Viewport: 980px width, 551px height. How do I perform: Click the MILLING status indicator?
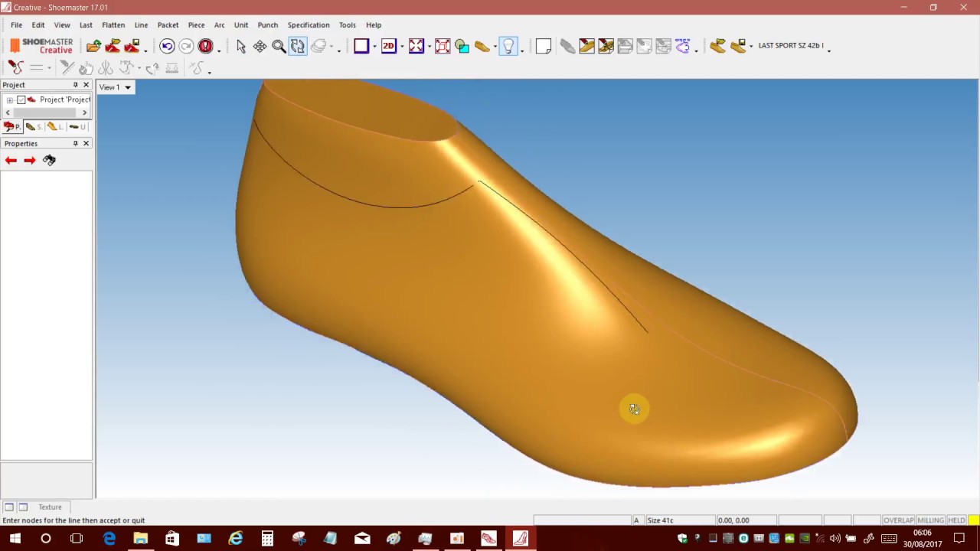coord(931,520)
